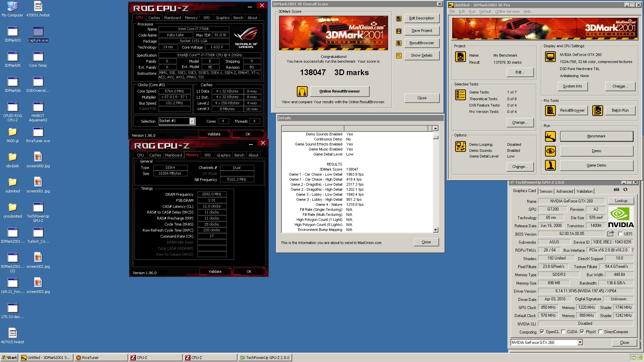Click the Demo eye icon
The width and height of the screenshot is (644, 362).
[x=550, y=151]
